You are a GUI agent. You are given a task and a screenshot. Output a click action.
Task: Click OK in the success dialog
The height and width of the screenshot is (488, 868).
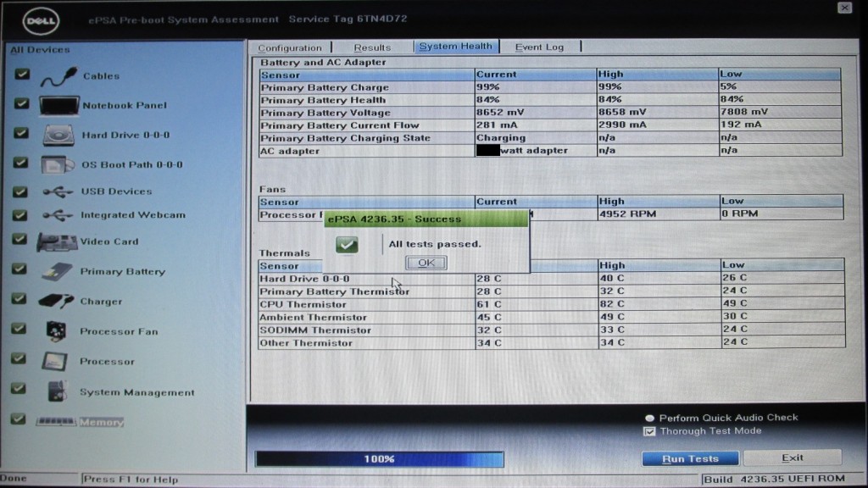click(x=426, y=263)
